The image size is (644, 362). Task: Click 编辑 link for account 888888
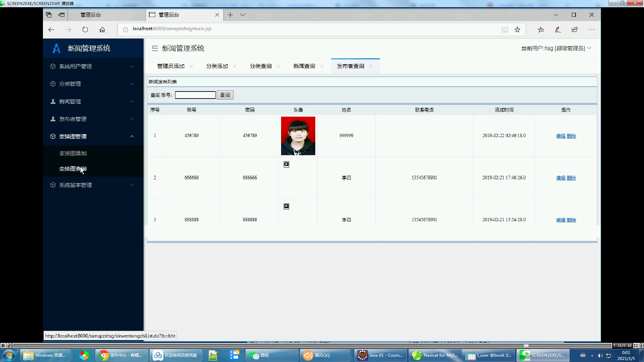561,220
